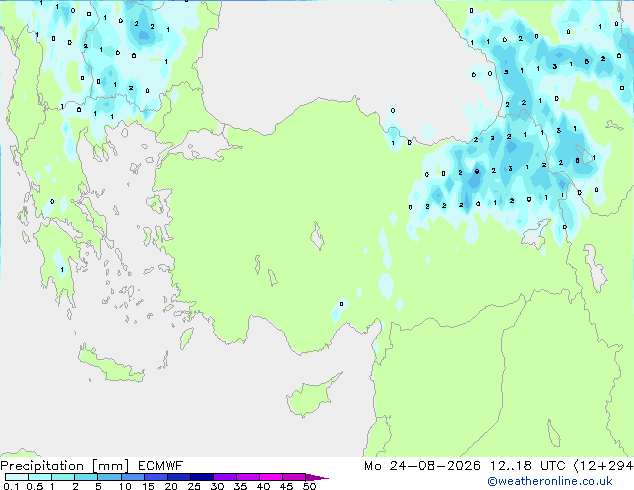Click the 'Precipitation [mm]' title text
634x490 pixels.
[x=65, y=466]
